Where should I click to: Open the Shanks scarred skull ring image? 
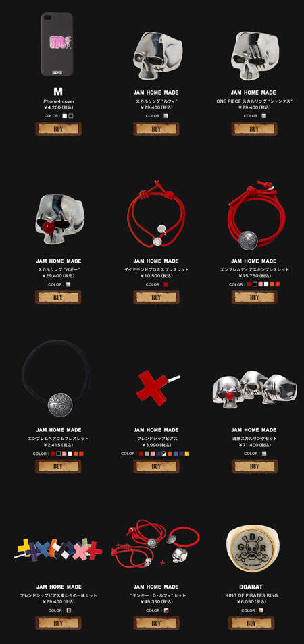pyautogui.click(x=254, y=55)
